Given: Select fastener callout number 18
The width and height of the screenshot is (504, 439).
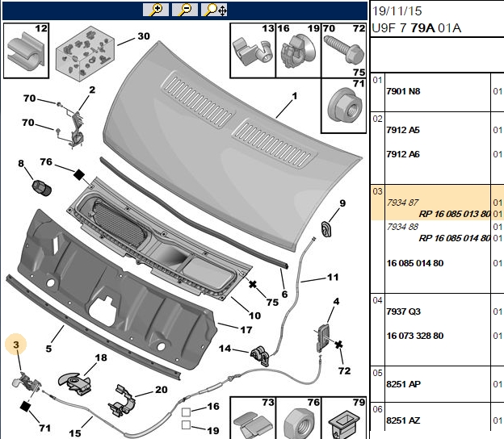Looking at the screenshot, I should coord(101,357).
